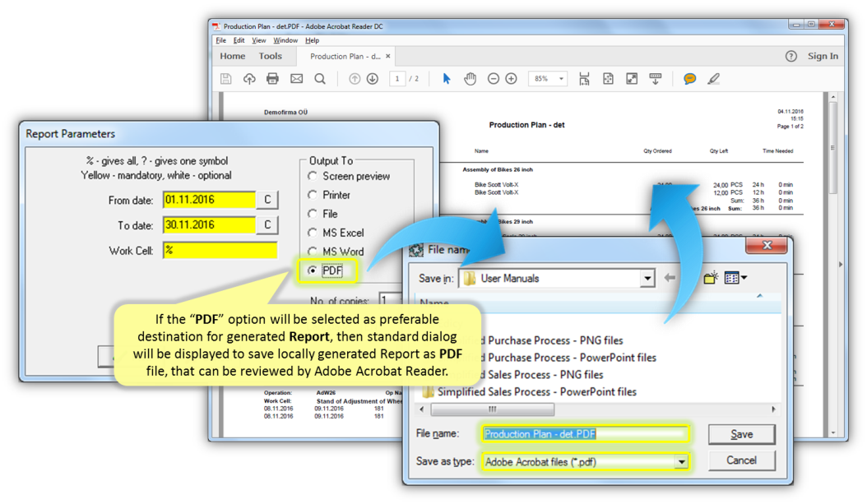Click the horizontal scrollbar in file list

(492, 409)
